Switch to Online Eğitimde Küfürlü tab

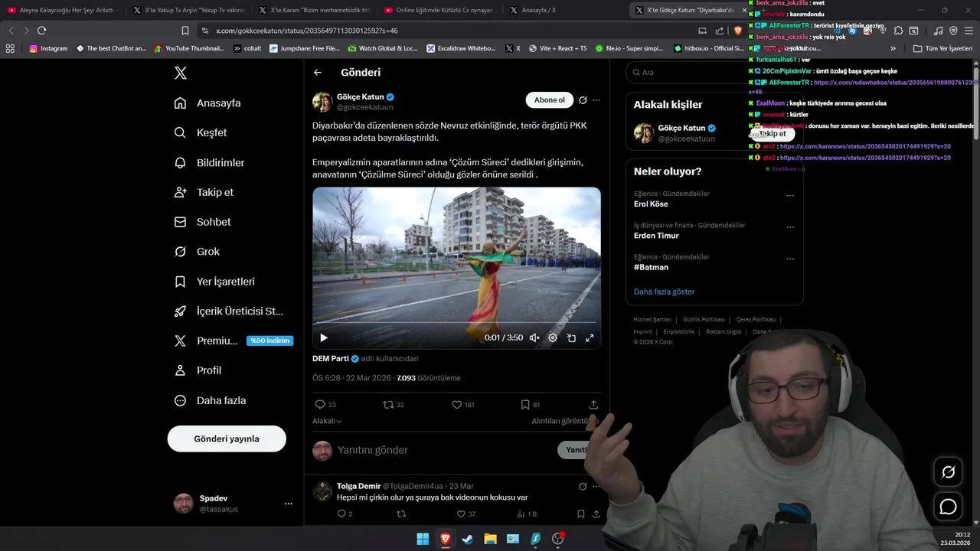(441, 10)
